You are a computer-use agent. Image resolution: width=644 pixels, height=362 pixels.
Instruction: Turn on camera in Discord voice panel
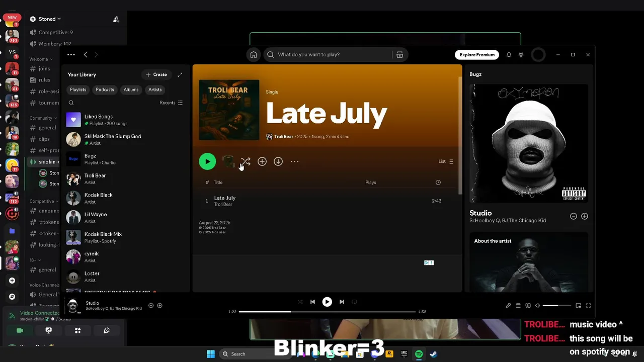tap(20, 330)
